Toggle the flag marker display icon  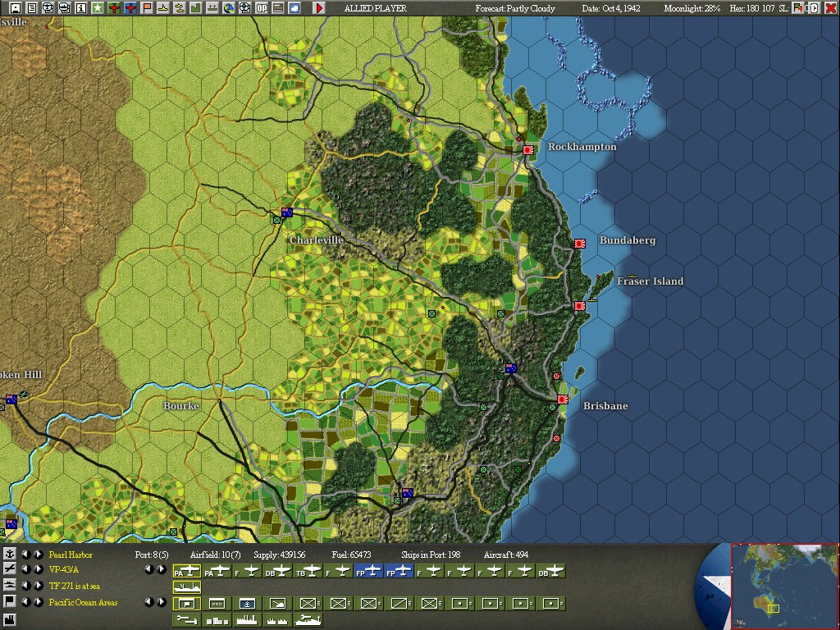point(148,7)
